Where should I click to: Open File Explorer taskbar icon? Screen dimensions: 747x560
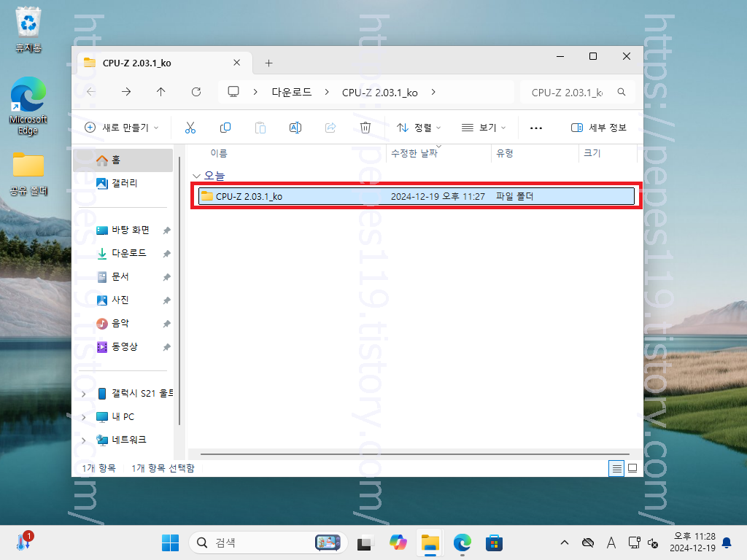430,542
